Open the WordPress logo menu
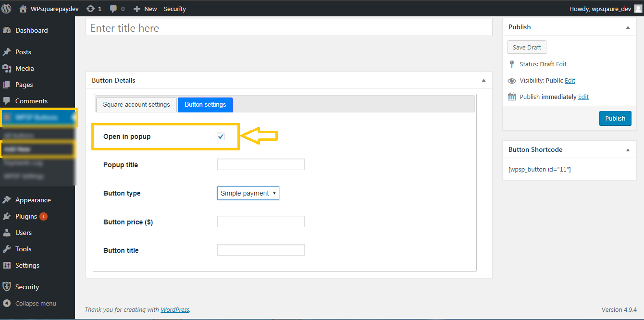 (7, 9)
